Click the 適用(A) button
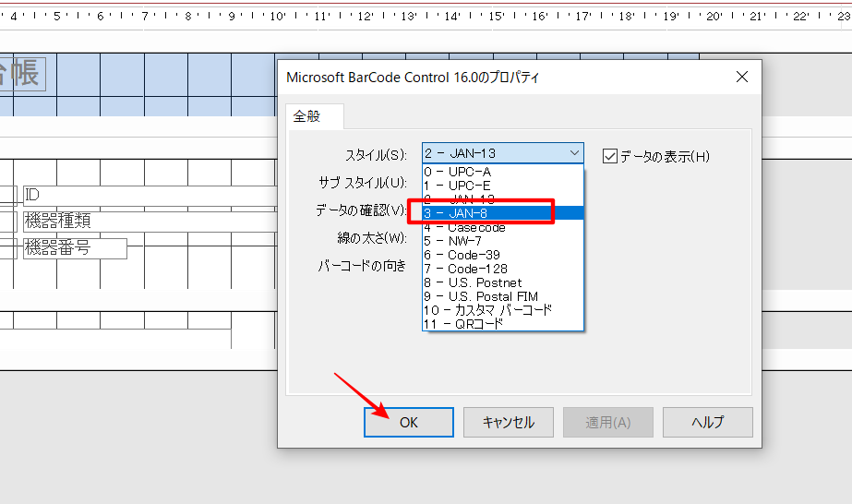 pyautogui.click(x=608, y=422)
